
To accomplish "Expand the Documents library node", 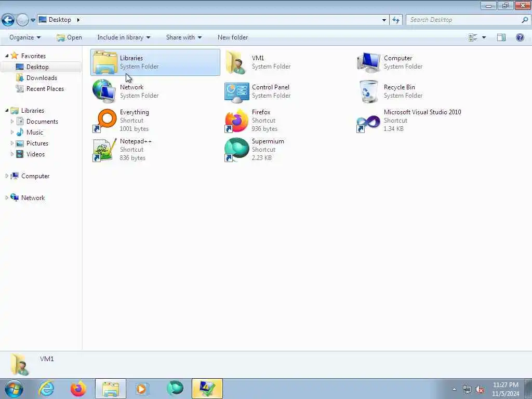I will tap(12, 121).
